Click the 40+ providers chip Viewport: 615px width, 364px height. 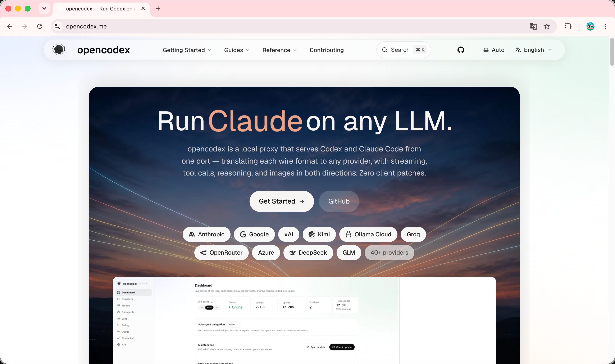[389, 253]
